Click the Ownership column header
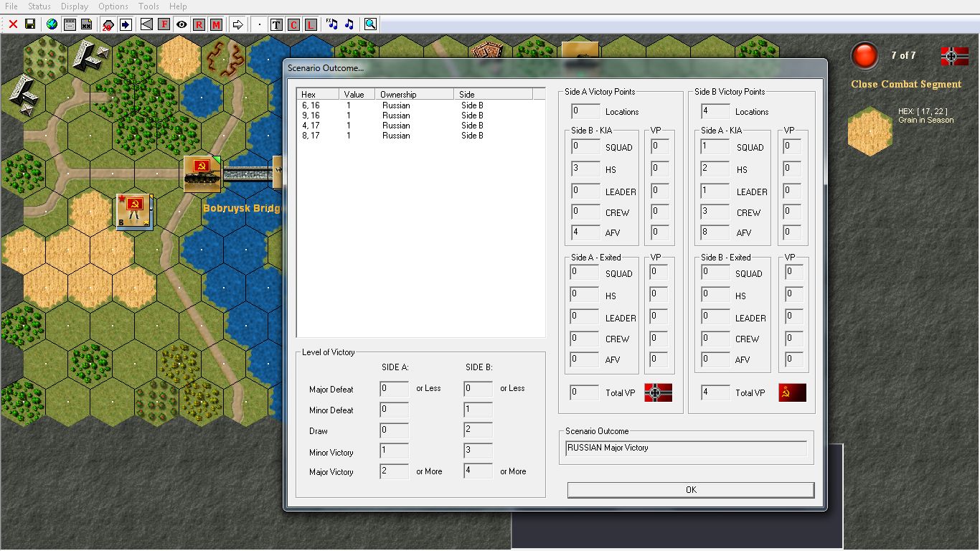Viewport: 980px width, 551px height. tap(415, 94)
